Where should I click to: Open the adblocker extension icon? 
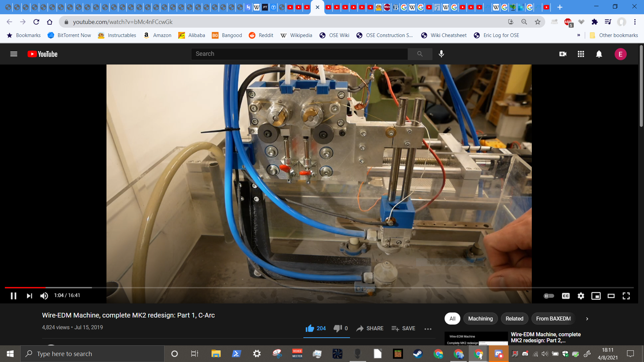568,22
